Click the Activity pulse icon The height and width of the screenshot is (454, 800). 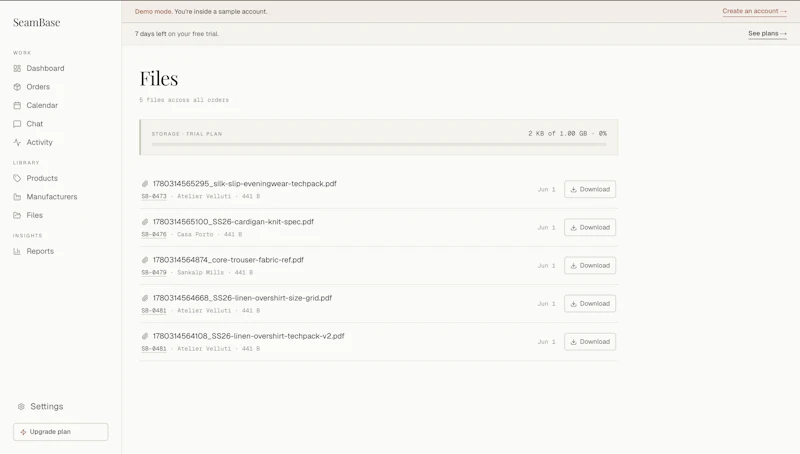point(17,142)
